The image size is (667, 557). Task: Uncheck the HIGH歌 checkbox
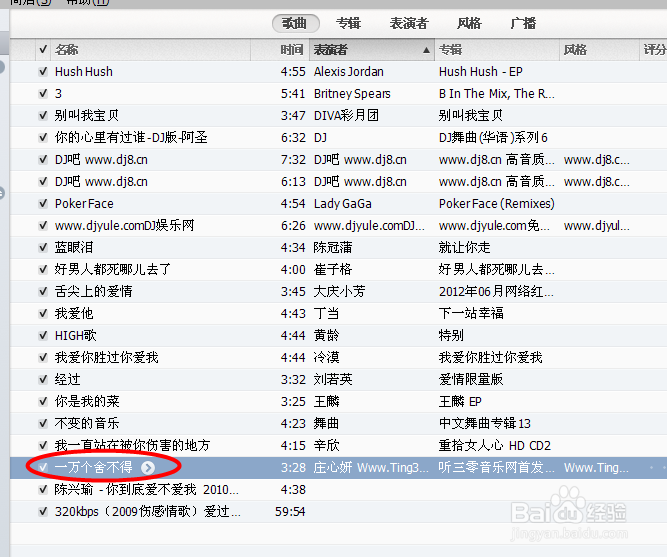coord(43,335)
